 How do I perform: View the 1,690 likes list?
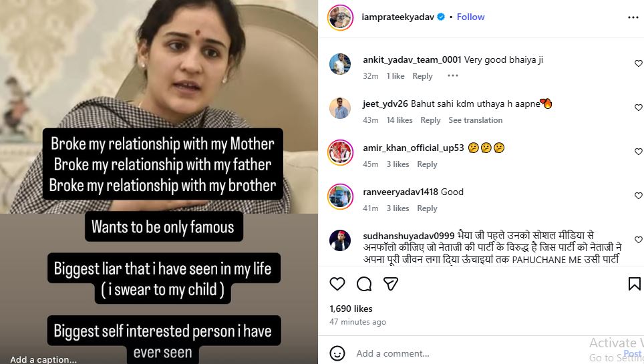tap(351, 309)
